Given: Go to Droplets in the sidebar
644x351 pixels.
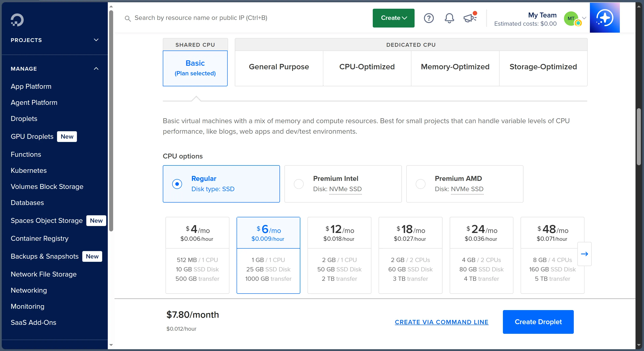Looking at the screenshot, I should click(x=24, y=118).
